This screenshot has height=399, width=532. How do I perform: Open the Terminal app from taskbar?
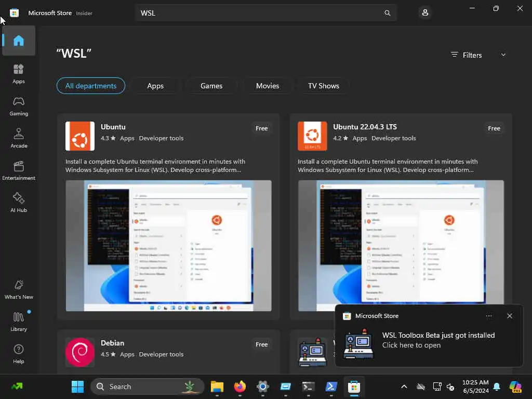[x=309, y=387]
